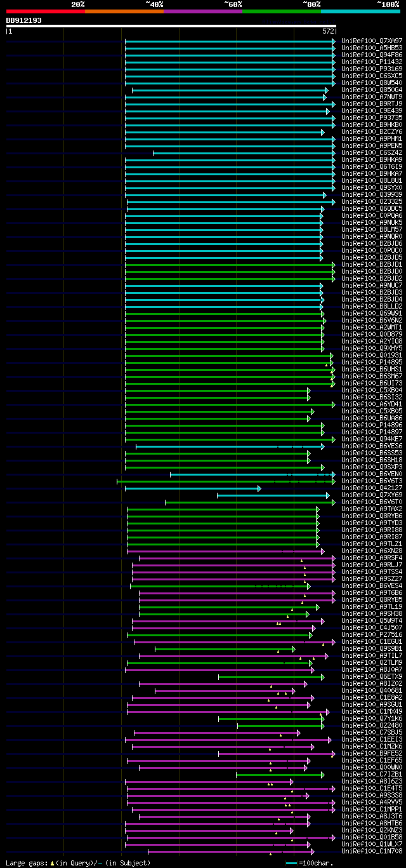Click the green alignment bar for Q6ETX9
Screen dimensions: 406x868
(x=272, y=677)
